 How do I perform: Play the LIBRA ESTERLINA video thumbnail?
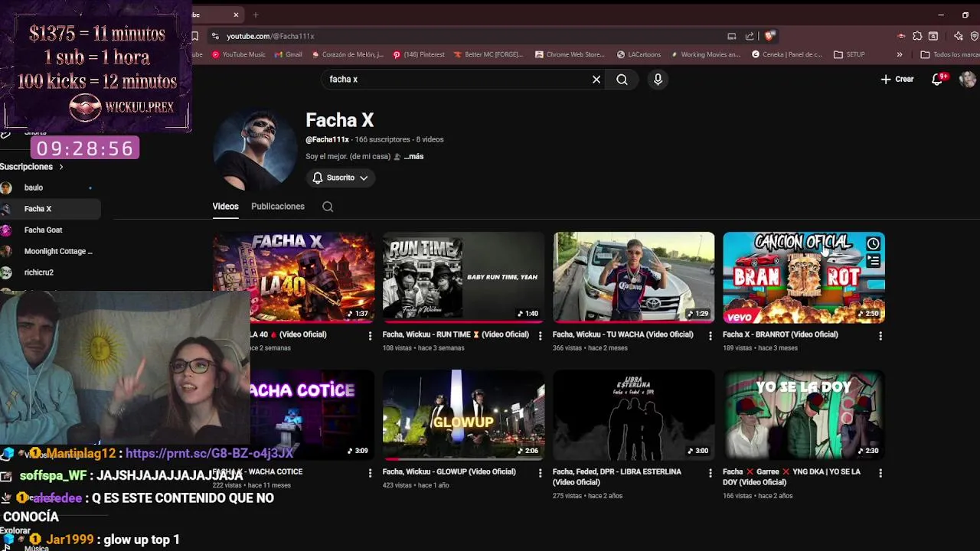coord(633,415)
